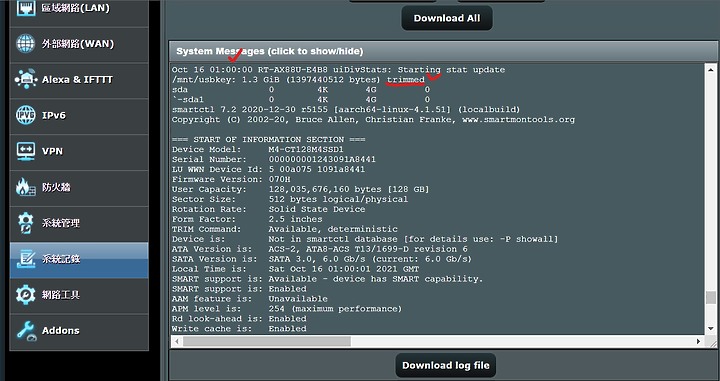Viewport: 720px width, 381px height.
Task: Open the 防火牆 firewall page
Action: pos(79,187)
